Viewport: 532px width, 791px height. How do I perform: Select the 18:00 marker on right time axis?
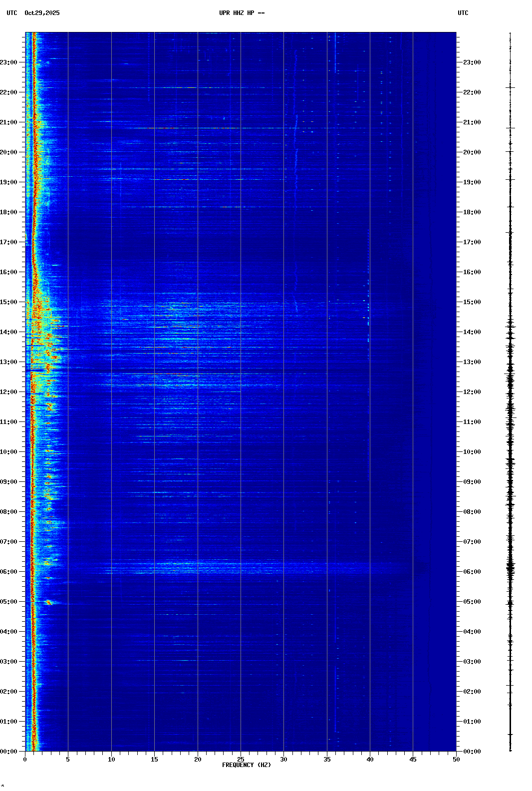(472, 212)
